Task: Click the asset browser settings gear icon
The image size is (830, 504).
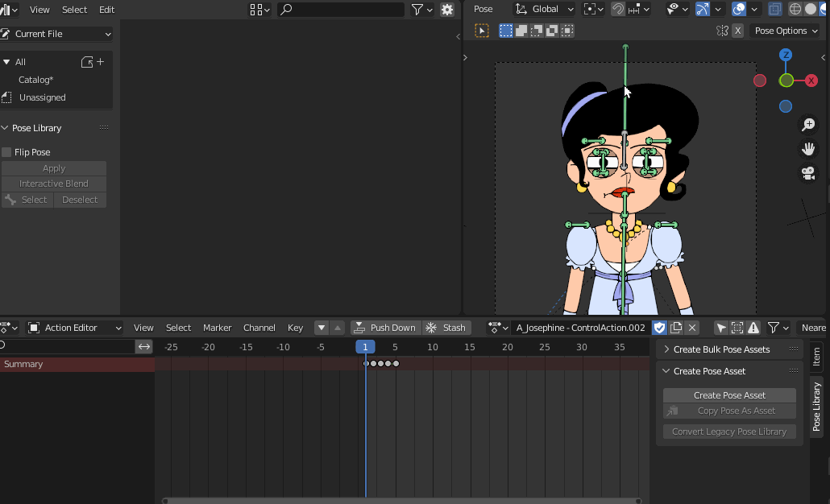Action: click(447, 10)
